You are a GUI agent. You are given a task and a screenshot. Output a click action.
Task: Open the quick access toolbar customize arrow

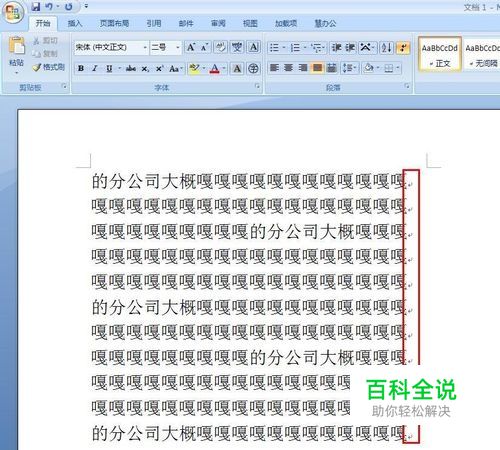pos(86,6)
